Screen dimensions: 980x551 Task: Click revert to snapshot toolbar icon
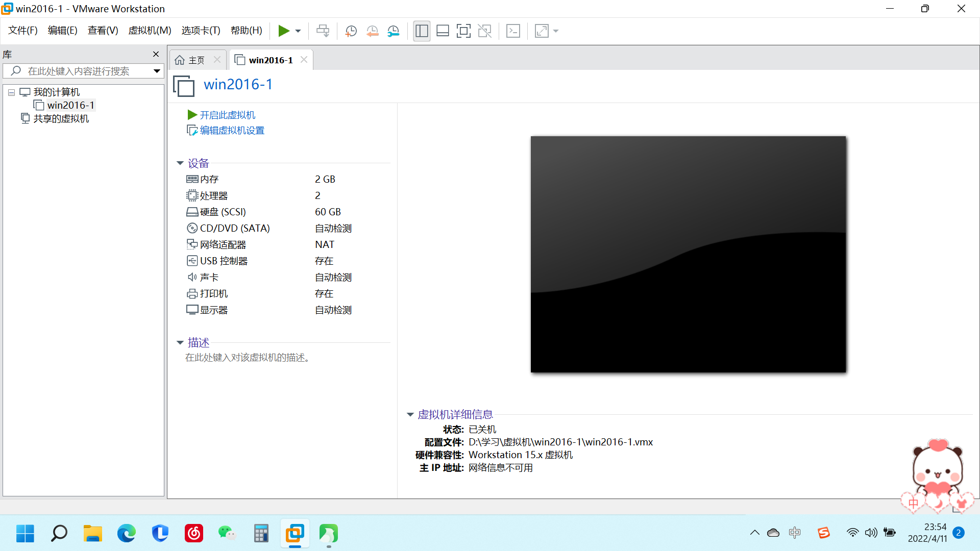coord(372,31)
